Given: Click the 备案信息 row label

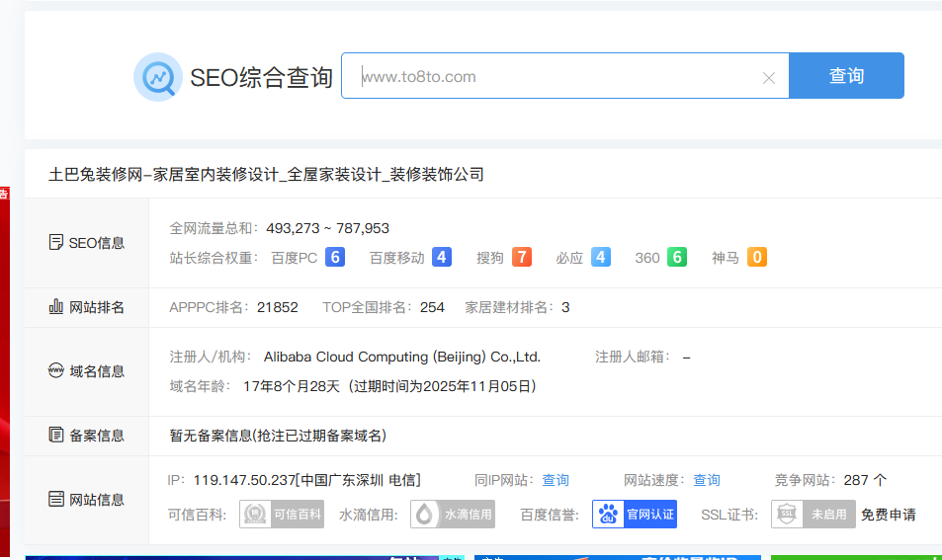Looking at the screenshot, I should coord(97,436).
